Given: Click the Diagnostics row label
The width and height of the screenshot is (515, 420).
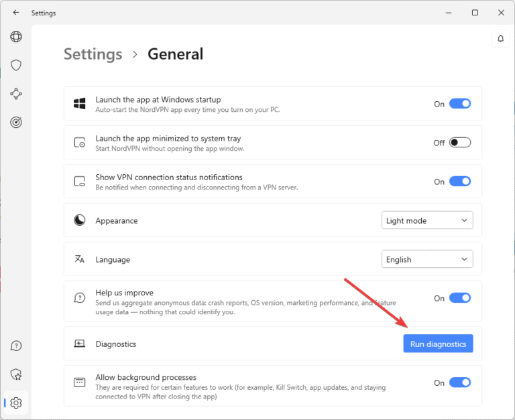Looking at the screenshot, I should (x=115, y=344).
